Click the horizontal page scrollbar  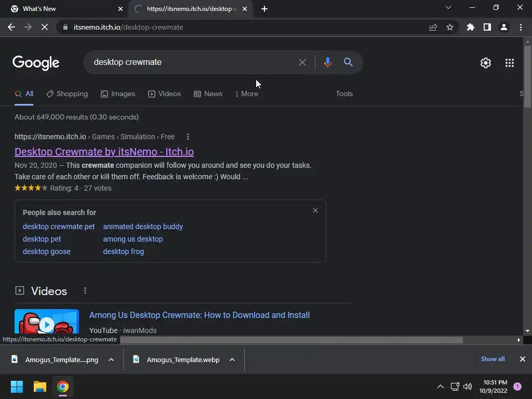(x=291, y=340)
